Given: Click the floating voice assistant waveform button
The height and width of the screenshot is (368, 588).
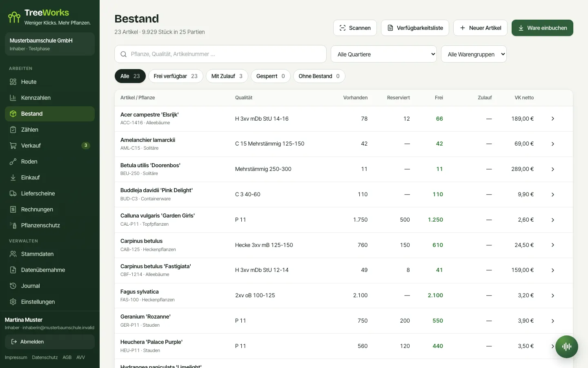Looking at the screenshot, I should 567,347.
